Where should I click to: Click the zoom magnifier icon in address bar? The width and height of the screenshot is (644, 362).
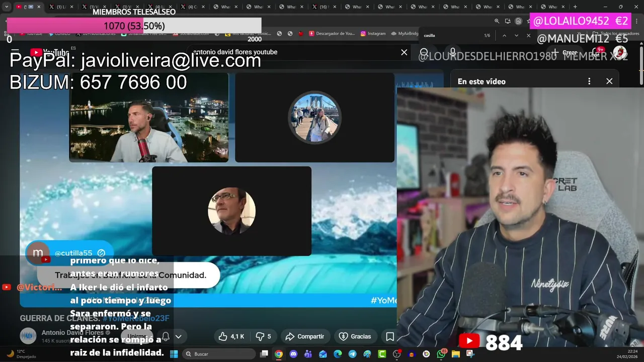click(x=497, y=21)
